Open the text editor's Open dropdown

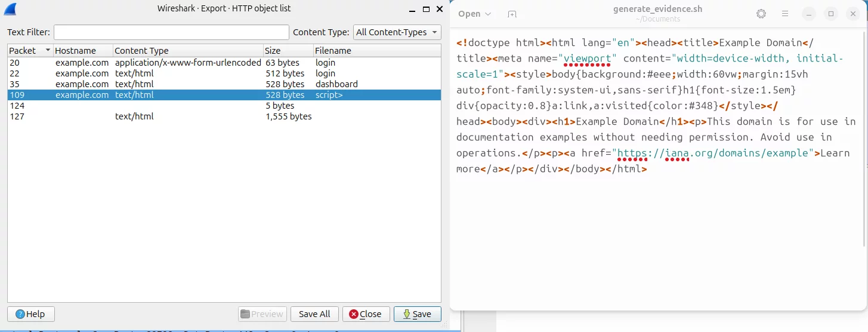475,14
